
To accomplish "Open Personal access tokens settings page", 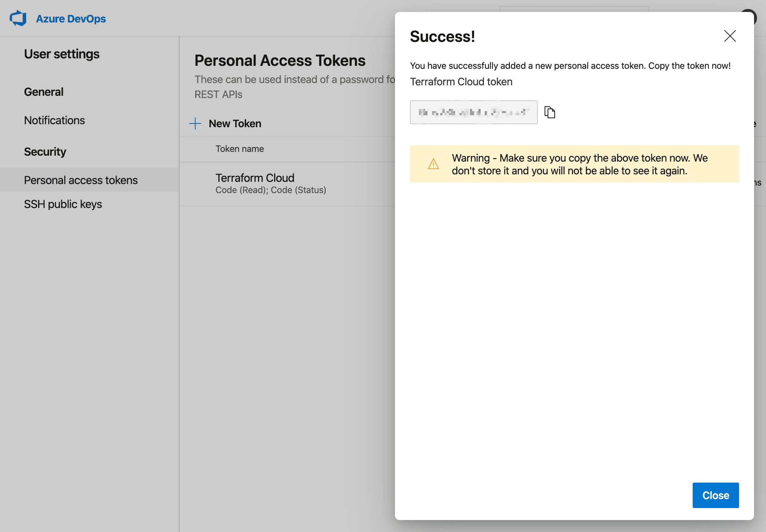I will 89,180.
